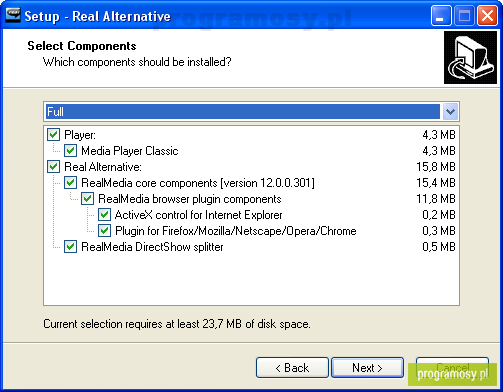Click the installer computer image in header

tap(470, 58)
